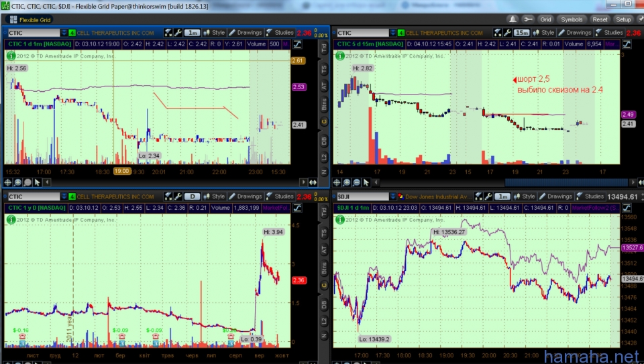The height and width of the screenshot is (364, 644).
Task: Toggle L2 side panel of top-left chart
Action: tap(324, 157)
